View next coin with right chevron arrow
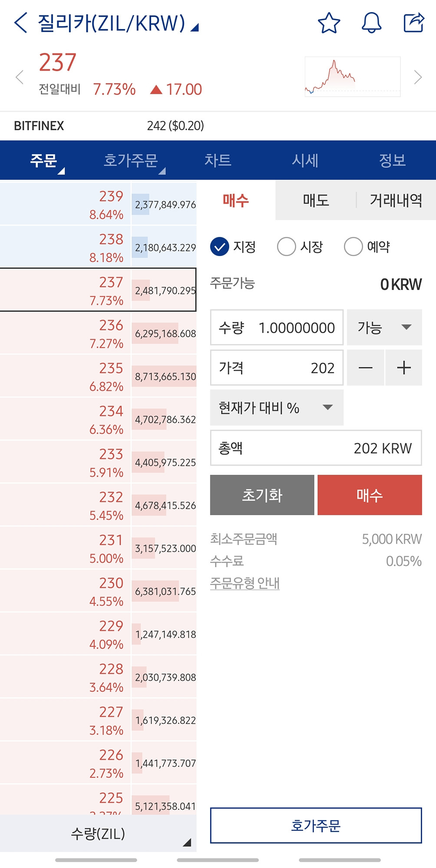Viewport: 436px width, 868px height. (x=418, y=77)
